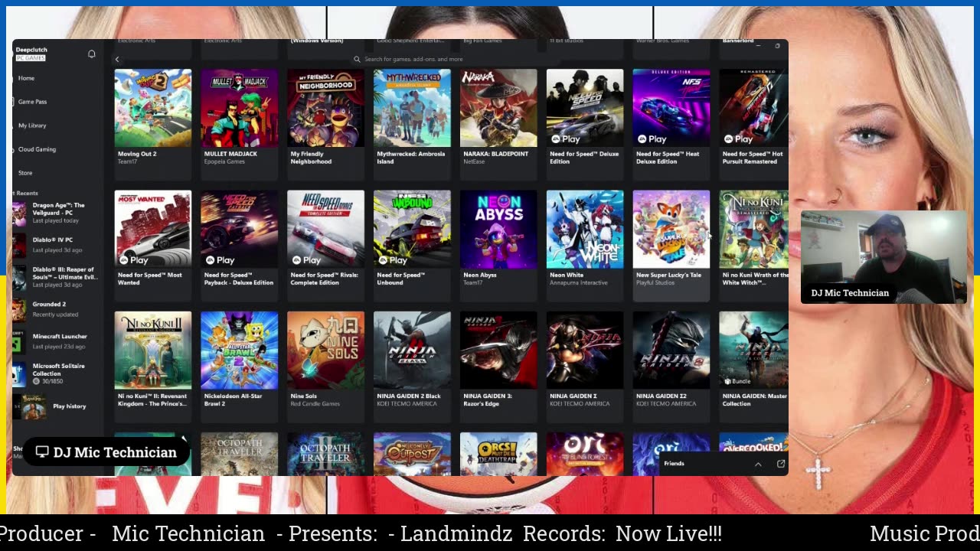The width and height of the screenshot is (980, 551).
Task: Pop out the Friends panel
Action: [x=780, y=464]
